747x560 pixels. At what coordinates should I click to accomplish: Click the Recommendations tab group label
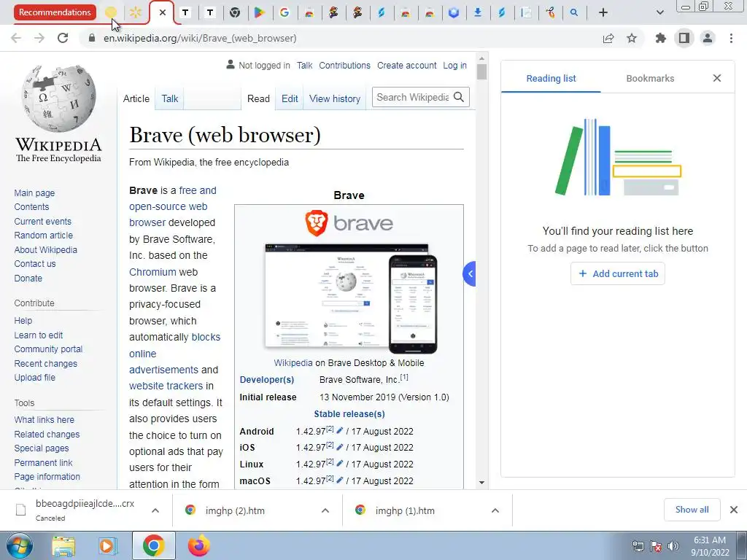pos(55,12)
